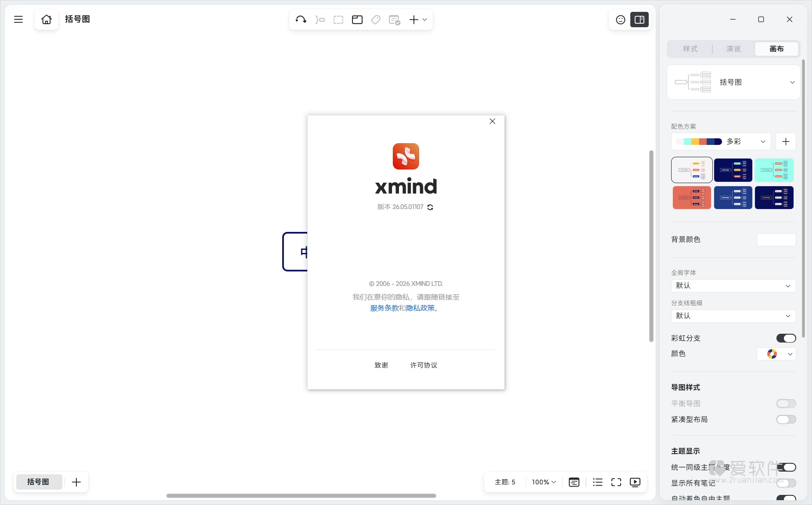Click the sidebar panel vertical scrollbar
This screenshot has height=505, width=812.
tap(803, 198)
